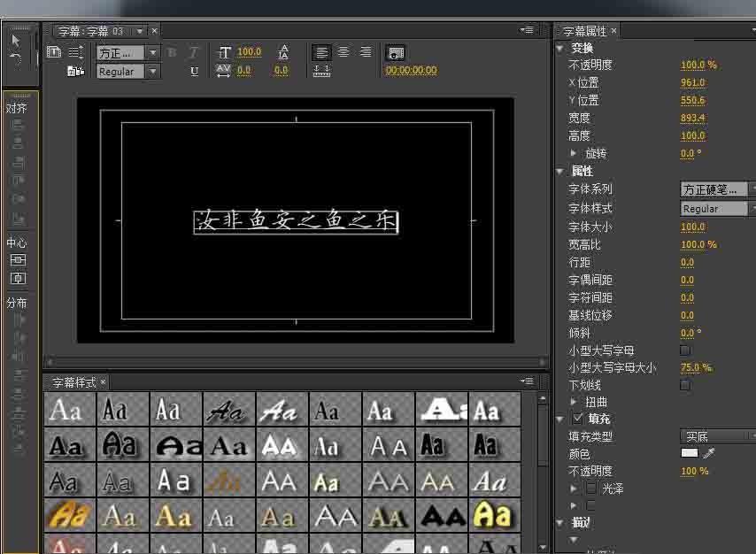The image size is (756, 554).
Task: Click the tab stops icon
Action: click(321, 71)
